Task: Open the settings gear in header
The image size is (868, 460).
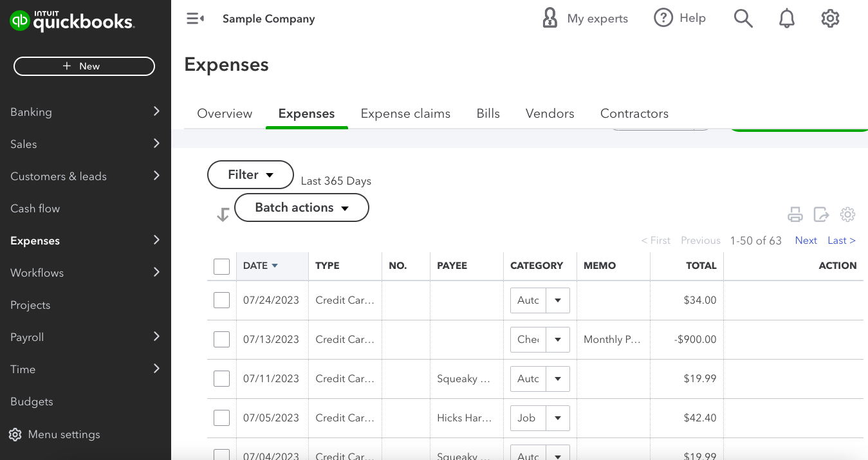Action: (830, 19)
